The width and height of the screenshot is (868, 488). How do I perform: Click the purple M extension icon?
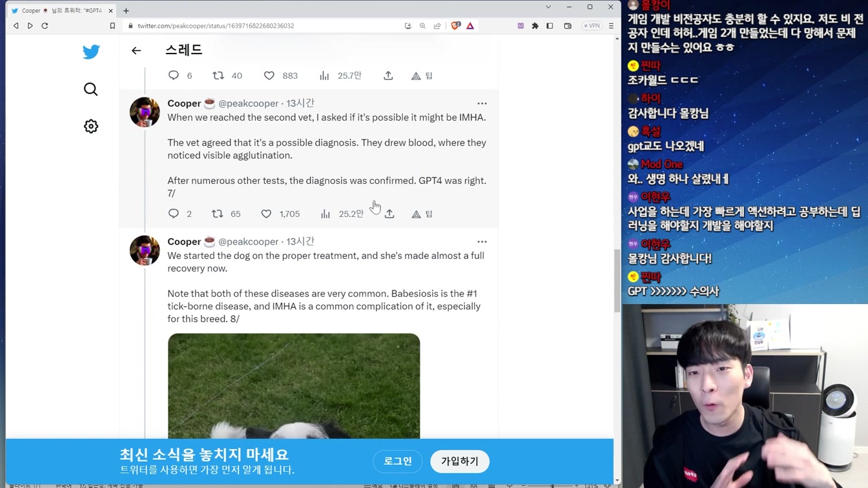coord(521,26)
